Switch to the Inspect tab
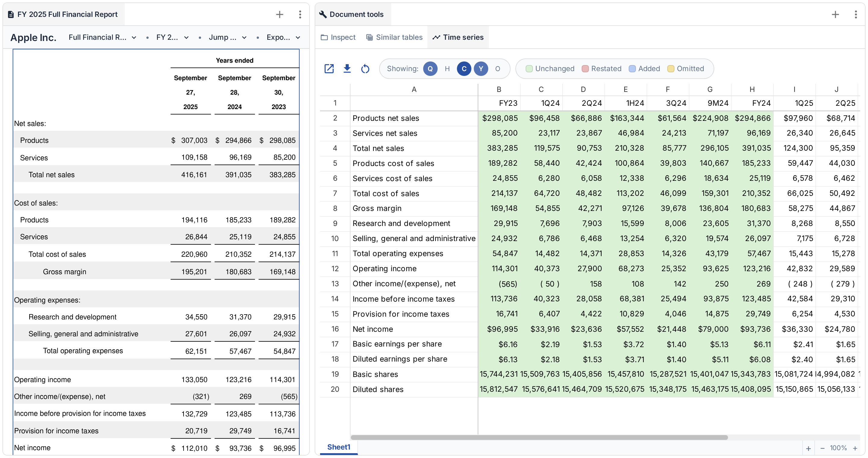This screenshot has height=458, width=868. [338, 37]
